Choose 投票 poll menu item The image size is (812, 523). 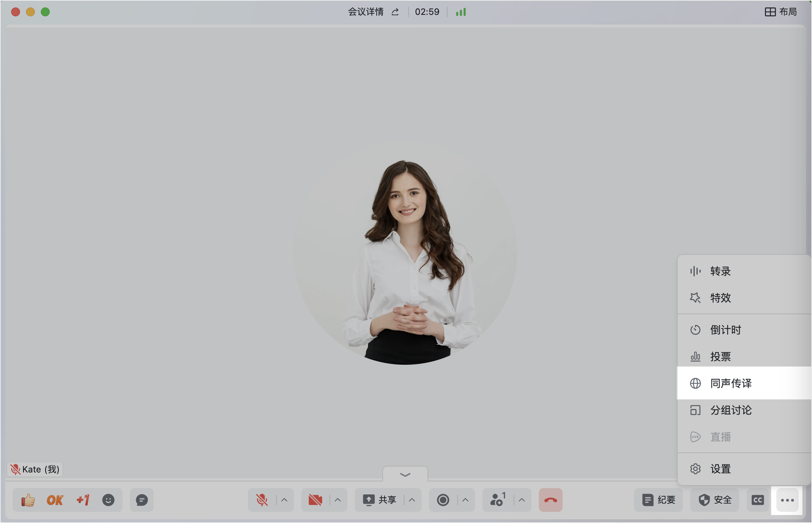(x=744, y=357)
